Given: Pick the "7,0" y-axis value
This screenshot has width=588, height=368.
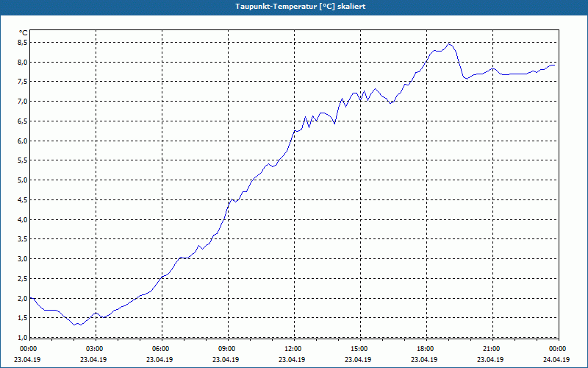Looking at the screenshot, I should pyautogui.click(x=24, y=102).
